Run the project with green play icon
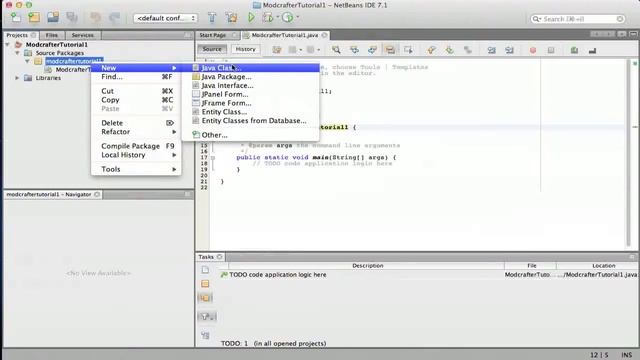Image resolution: width=640 pixels, height=360 pixels. click(251, 18)
